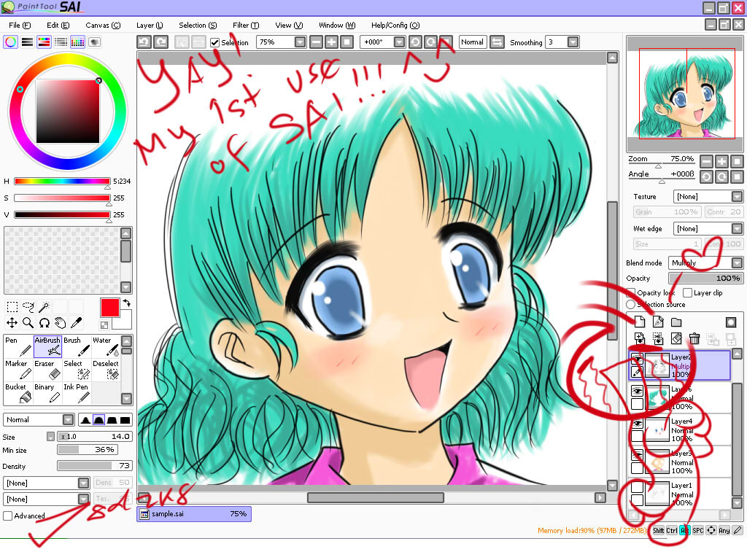Image resolution: width=747 pixels, height=560 pixels.
Task: Show the color wheel panel
Action: pyautogui.click(x=10, y=42)
